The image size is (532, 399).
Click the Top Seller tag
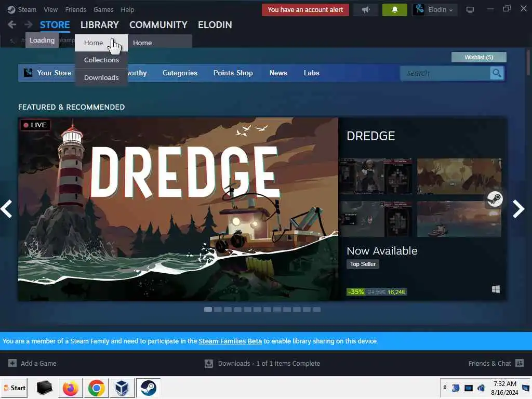(363, 264)
